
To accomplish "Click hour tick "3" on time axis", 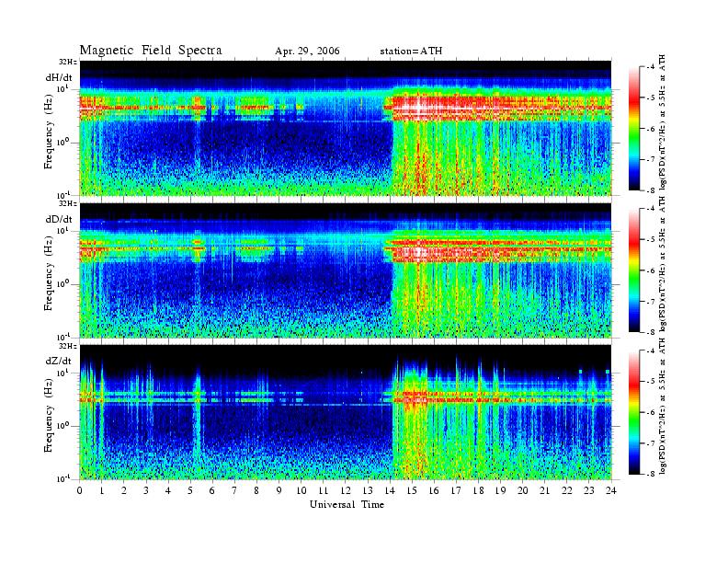I will (x=146, y=490).
